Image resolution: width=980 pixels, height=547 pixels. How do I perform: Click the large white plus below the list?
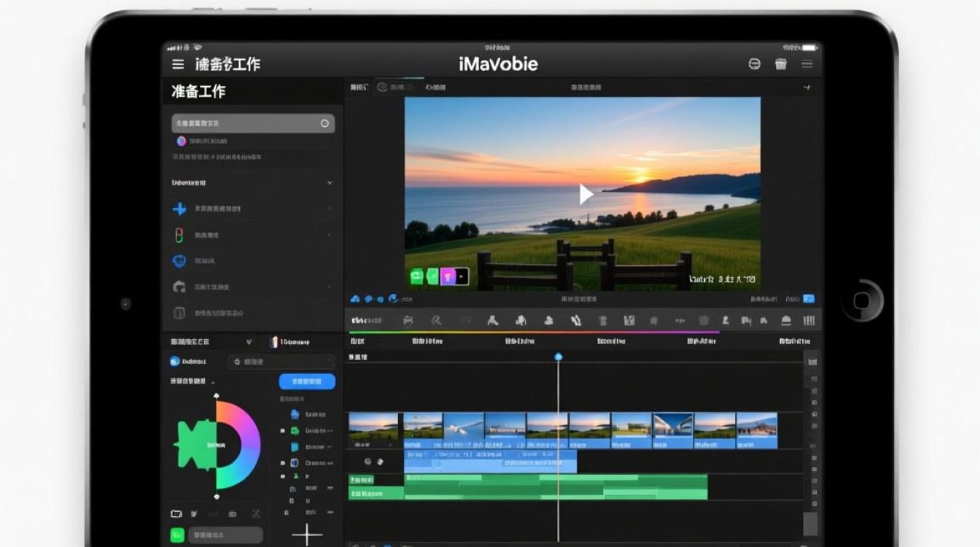point(307,535)
